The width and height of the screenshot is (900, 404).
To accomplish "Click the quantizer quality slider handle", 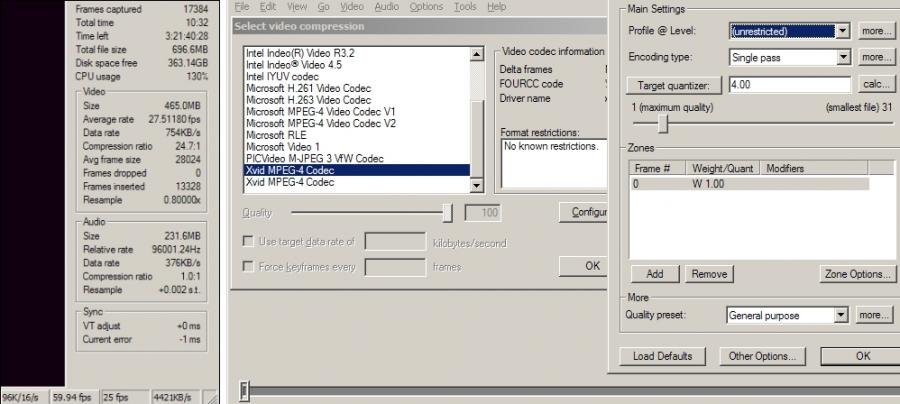I will click(x=662, y=124).
